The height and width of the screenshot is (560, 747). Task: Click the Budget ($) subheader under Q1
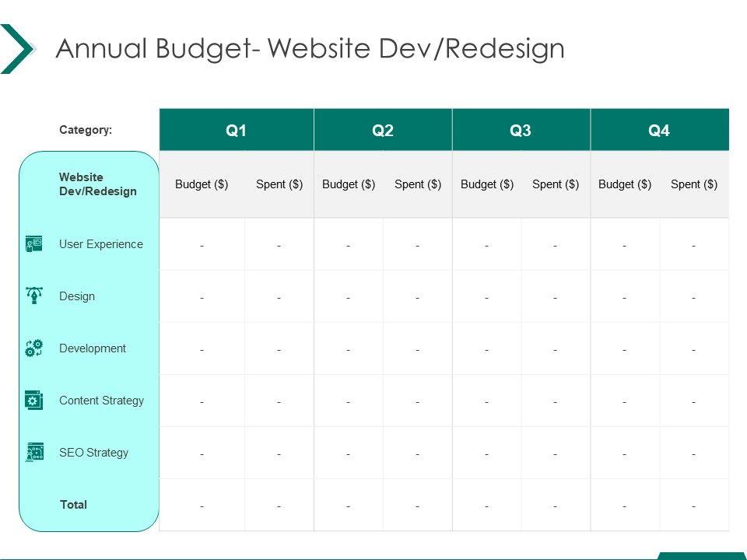click(x=202, y=184)
